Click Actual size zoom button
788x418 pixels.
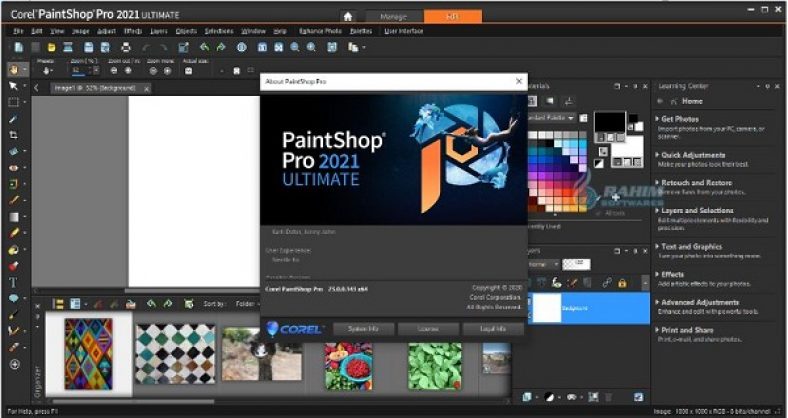[188, 71]
